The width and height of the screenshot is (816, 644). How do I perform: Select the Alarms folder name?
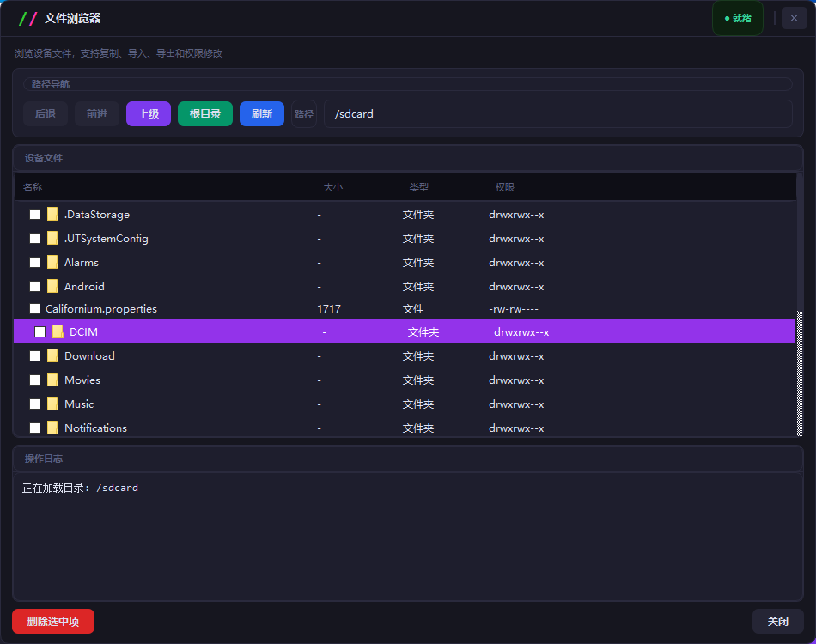[82, 262]
